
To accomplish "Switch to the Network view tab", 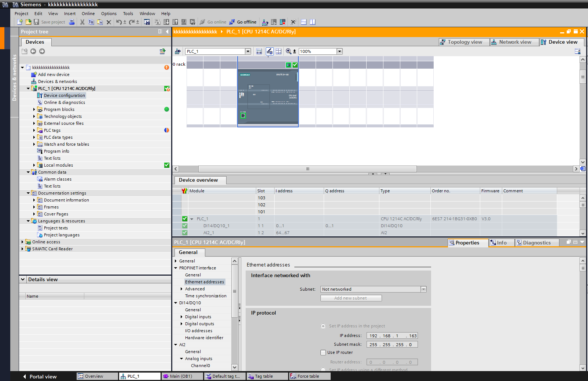I will click(515, 42).
